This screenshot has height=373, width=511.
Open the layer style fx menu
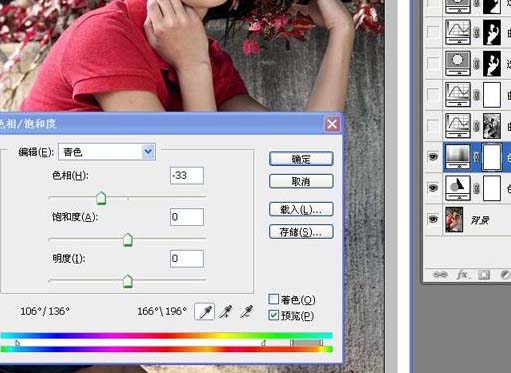click(462, 275)
